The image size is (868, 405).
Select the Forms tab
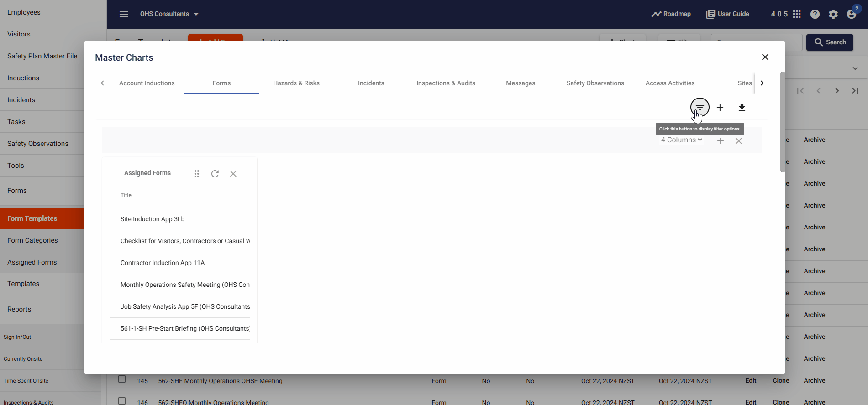221,83
